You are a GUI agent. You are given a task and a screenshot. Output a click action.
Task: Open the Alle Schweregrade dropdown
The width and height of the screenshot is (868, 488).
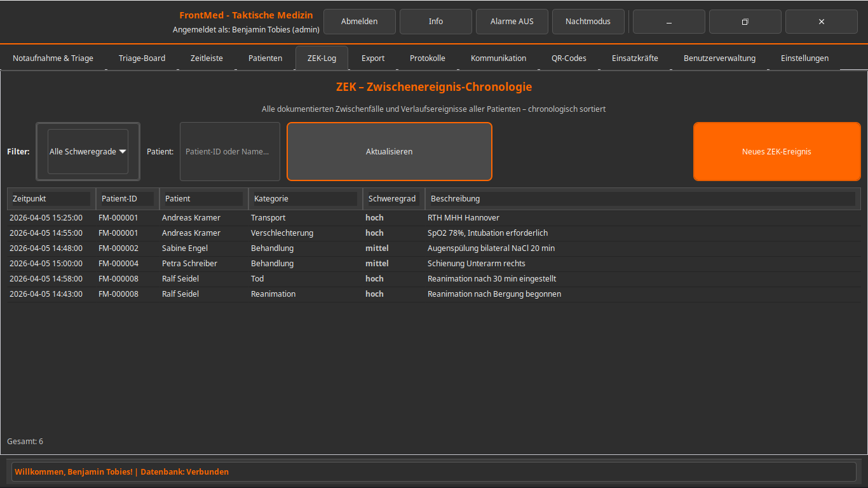coord(88,152)
